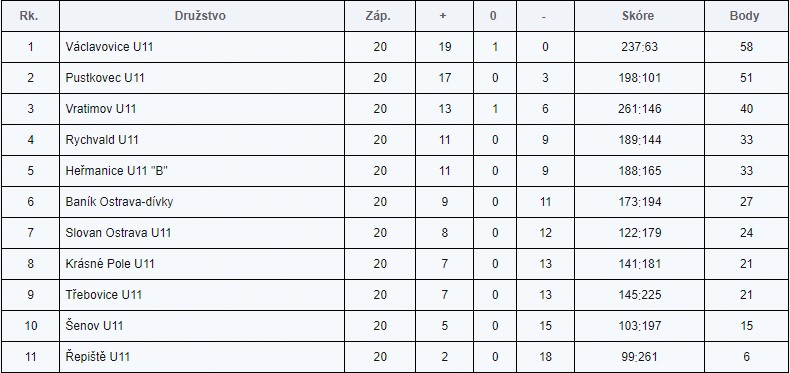Screen dimensions: 790x373
Task: Select Šenov U11 team name
Action: pos(94,326)
